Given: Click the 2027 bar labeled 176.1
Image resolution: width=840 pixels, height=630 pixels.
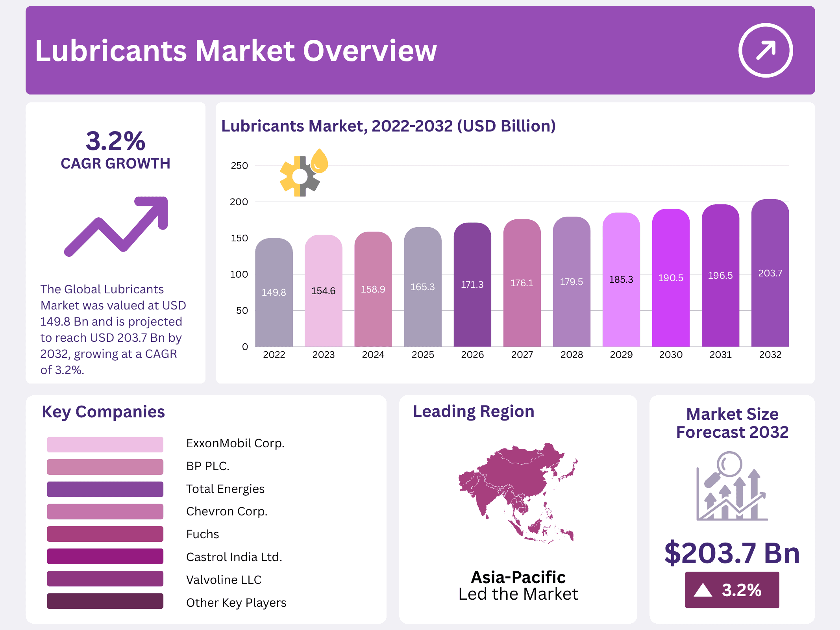Looking at the screenshot, I should tap(522, 283).
